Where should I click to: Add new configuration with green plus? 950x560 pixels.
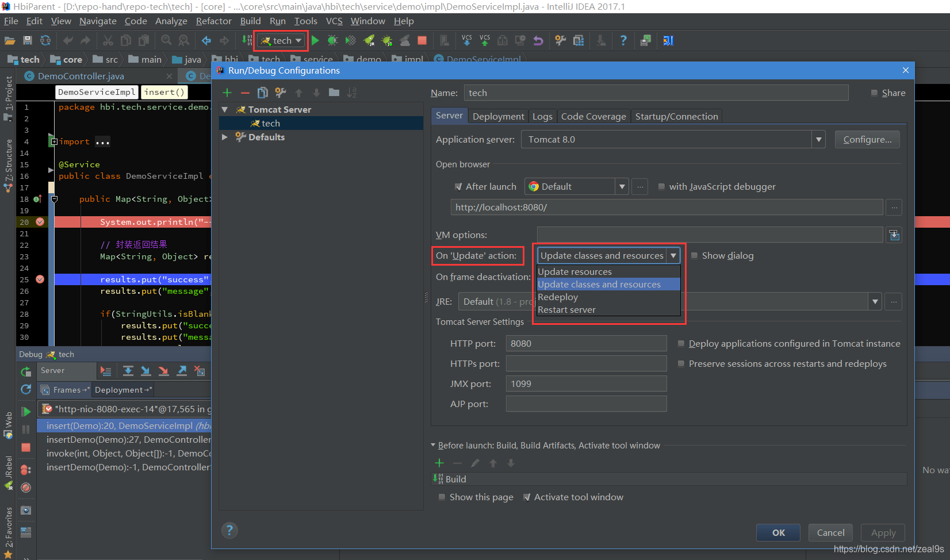[x=227, y=93]
